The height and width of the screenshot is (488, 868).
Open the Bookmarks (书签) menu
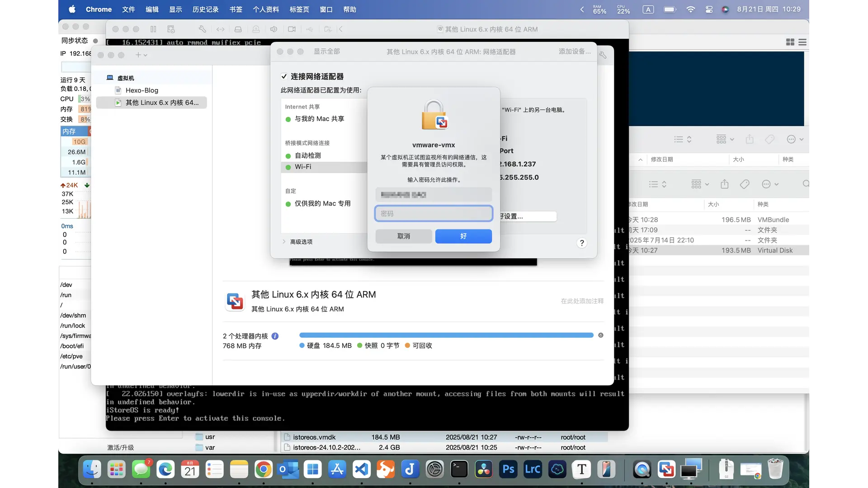tap(236, 9)
